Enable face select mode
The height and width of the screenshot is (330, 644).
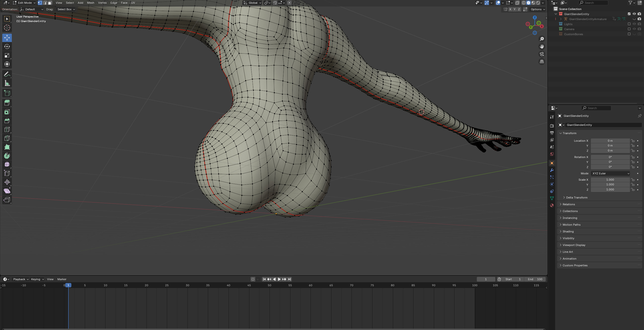pyautogui.click(x=50, y=3)
